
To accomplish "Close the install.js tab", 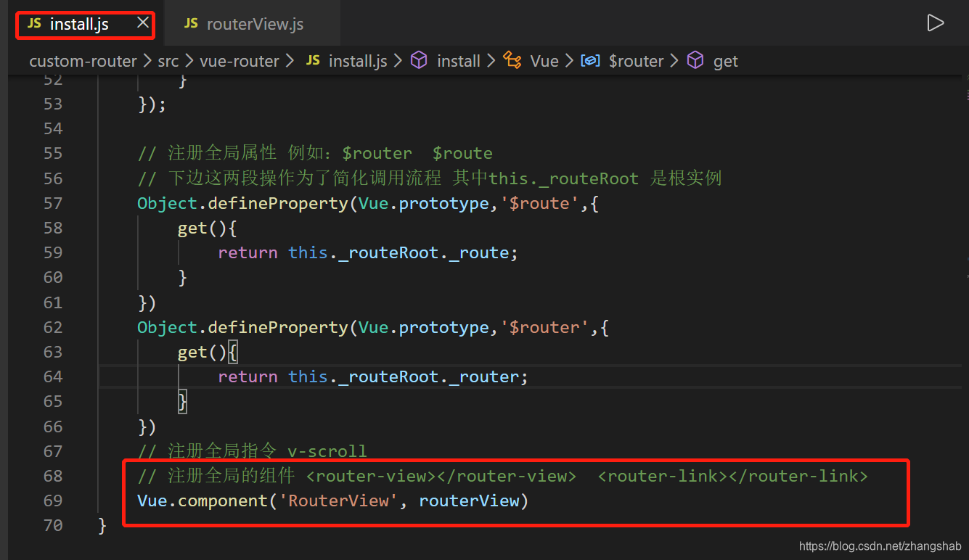I will 143,23.
